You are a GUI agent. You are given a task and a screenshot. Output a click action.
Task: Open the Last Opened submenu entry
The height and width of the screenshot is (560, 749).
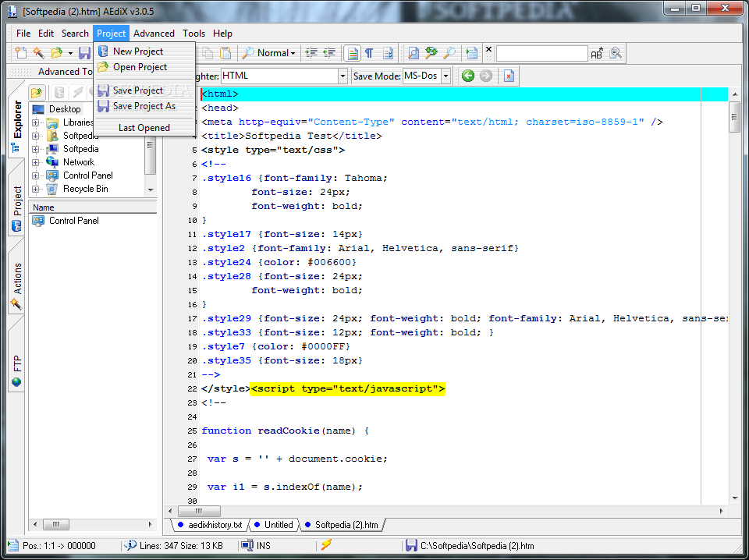[x=145, y=128]
